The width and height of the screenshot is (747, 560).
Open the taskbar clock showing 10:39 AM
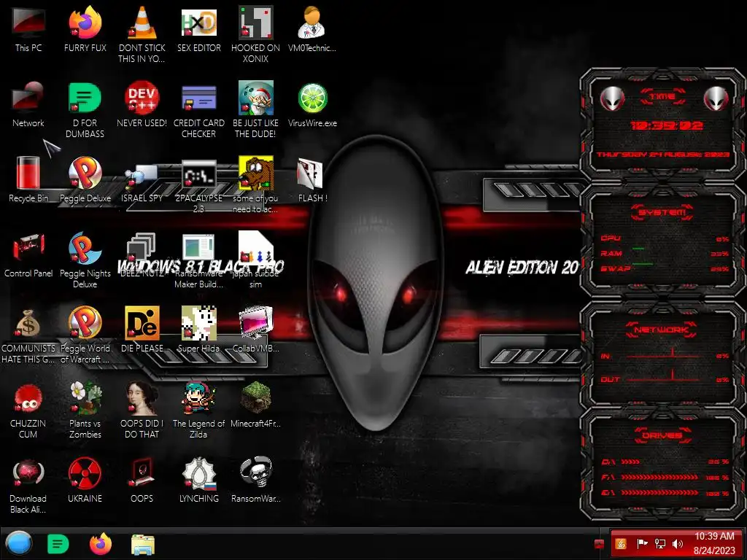tap(714, 543)
